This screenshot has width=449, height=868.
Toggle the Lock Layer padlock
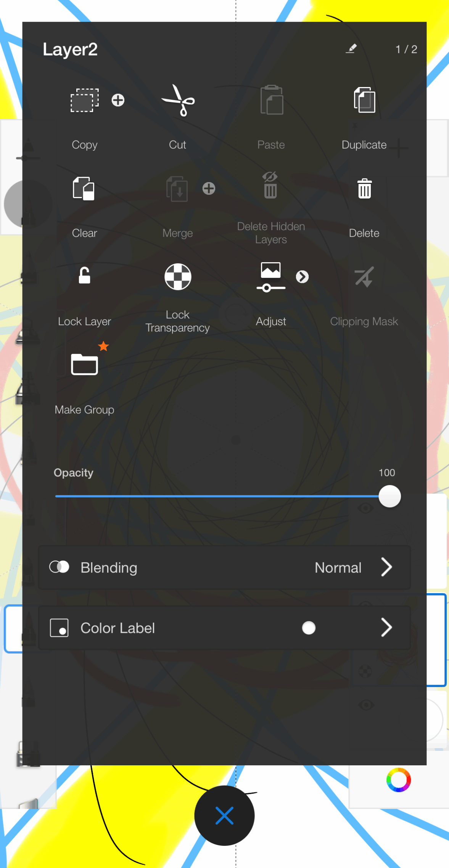coord(84,275)
